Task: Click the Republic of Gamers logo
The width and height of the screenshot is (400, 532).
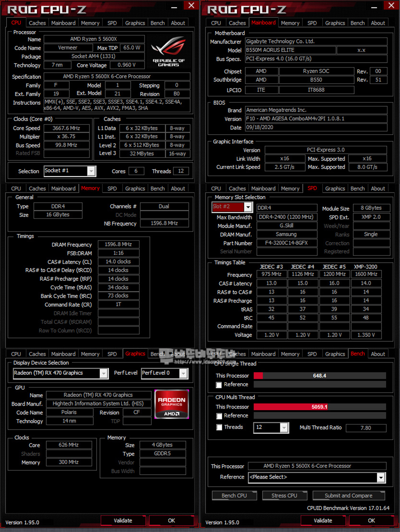Action: (168, 52)
